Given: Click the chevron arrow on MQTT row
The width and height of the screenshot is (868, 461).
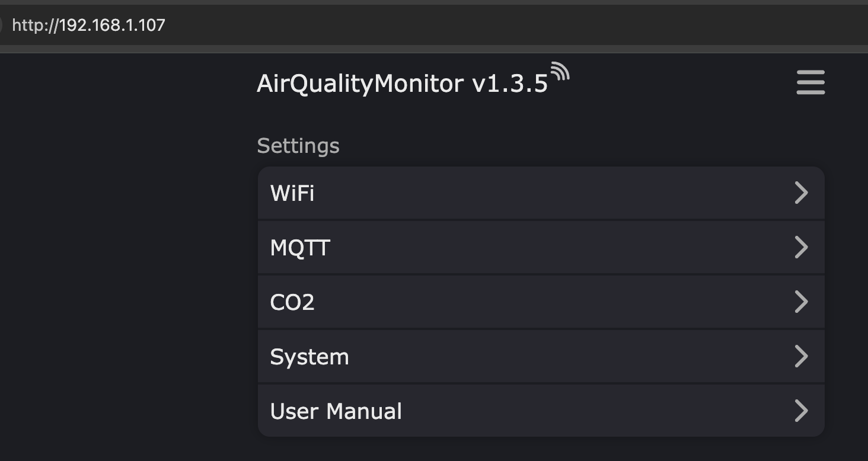Looking at the screenshot, I should tap(801, 248).
